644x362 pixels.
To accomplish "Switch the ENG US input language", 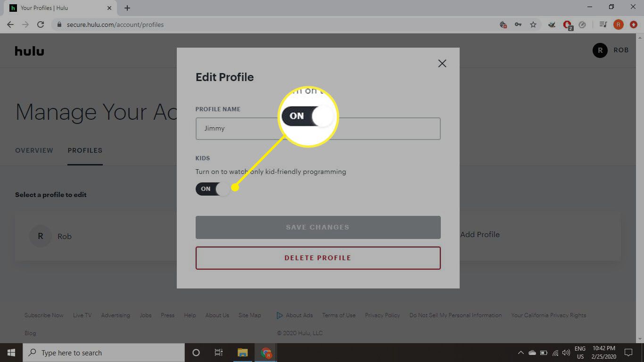I will tap(580, 353).
